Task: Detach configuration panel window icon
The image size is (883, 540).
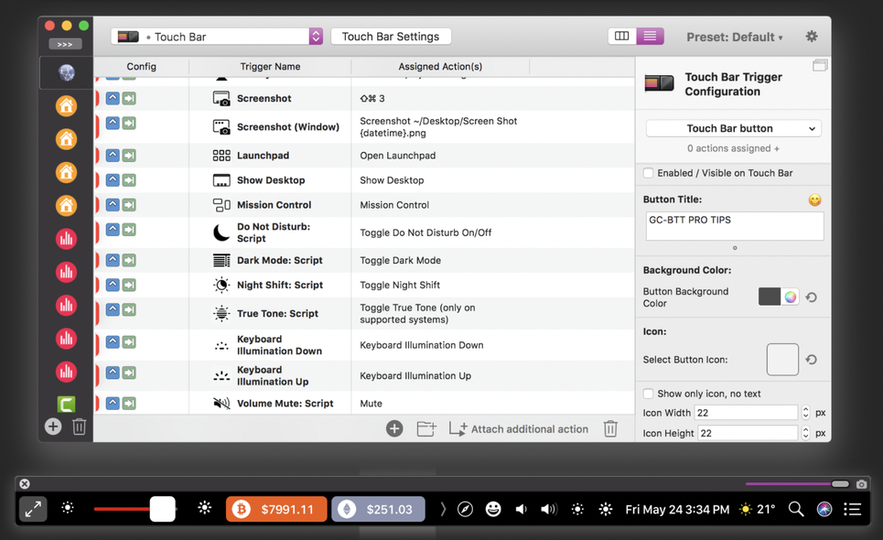Action: pyautogui.click(x=820, y=65)
